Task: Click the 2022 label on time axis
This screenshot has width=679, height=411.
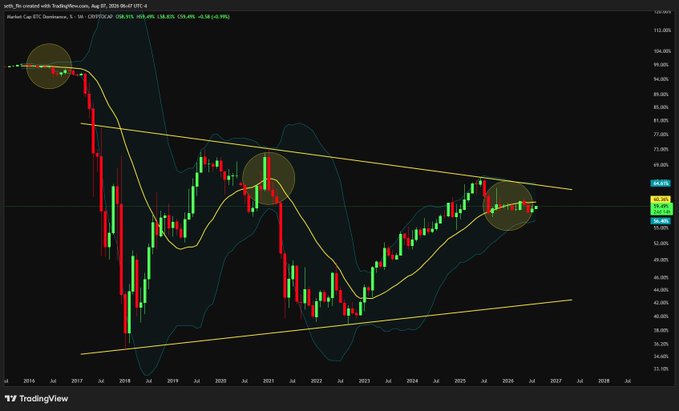Action: click(x=316, y=381)
